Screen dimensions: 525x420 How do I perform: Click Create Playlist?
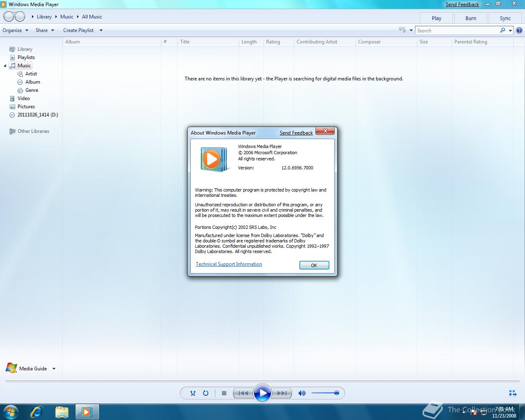click(78, 30)
